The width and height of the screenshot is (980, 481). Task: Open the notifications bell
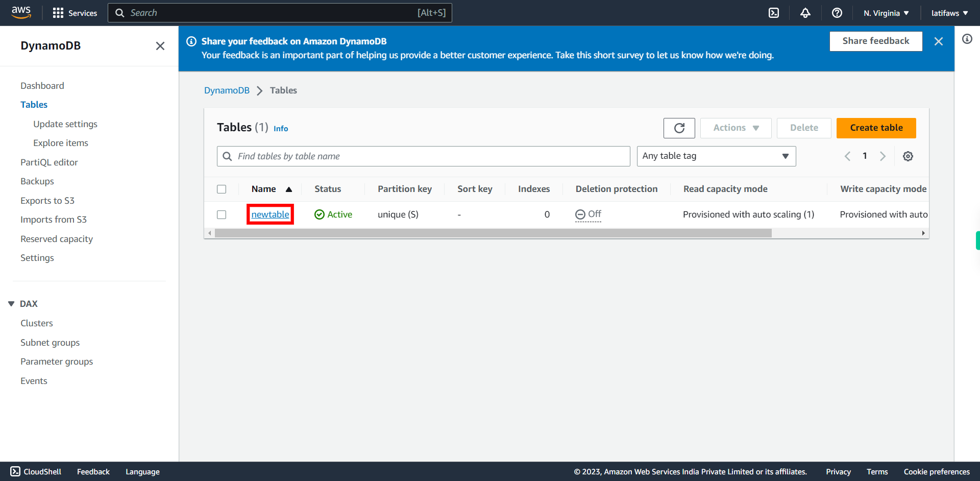point(805,13)
